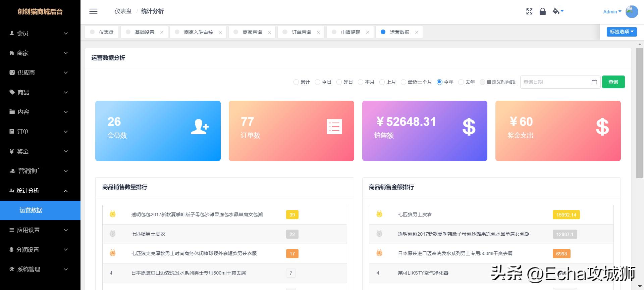Click the 供应商 icon in sidebar
The image size is (644, 290).
coord(12,72)
